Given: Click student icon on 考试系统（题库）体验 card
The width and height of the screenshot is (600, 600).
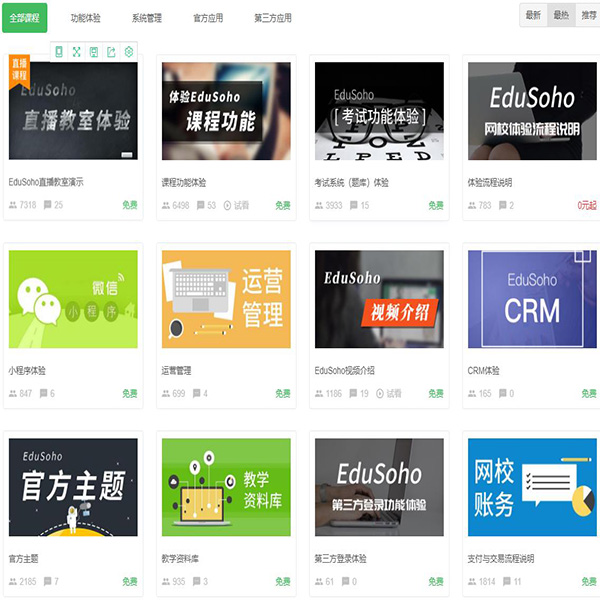Looking at the screenshot, I should (319, 206).
